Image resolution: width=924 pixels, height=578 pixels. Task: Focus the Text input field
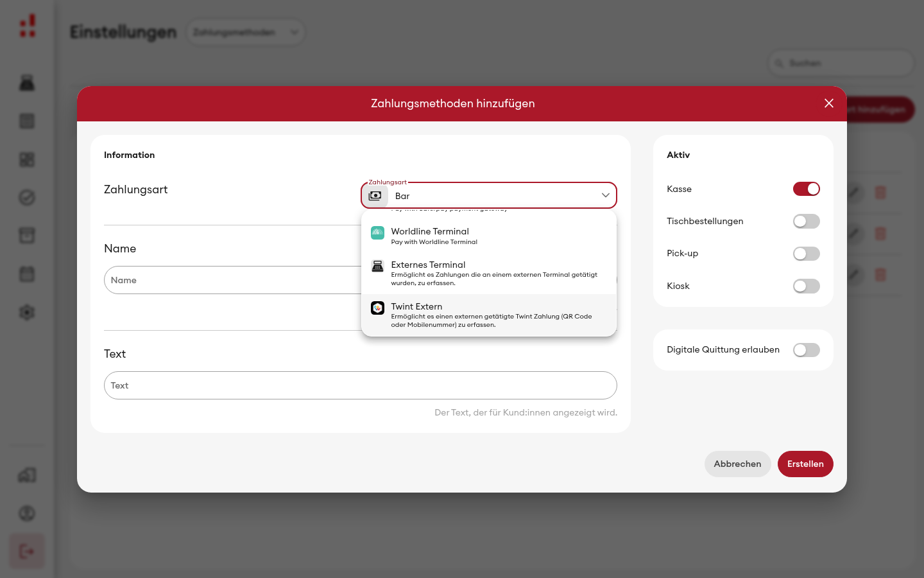click(x=361, y=385)
